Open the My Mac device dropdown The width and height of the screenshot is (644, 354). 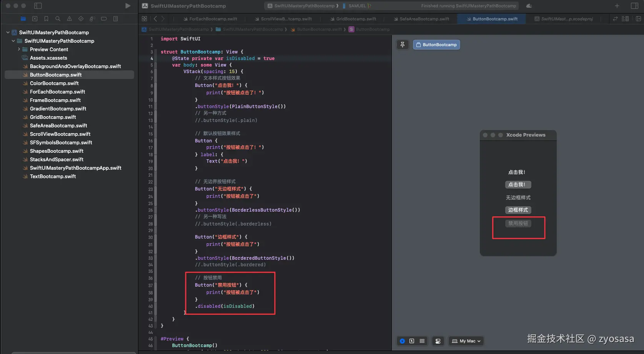[466, 341]
